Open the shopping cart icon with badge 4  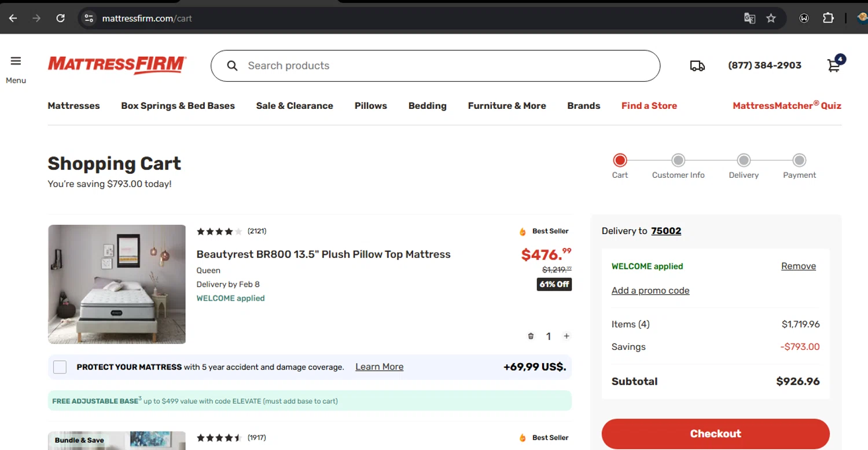836,64
